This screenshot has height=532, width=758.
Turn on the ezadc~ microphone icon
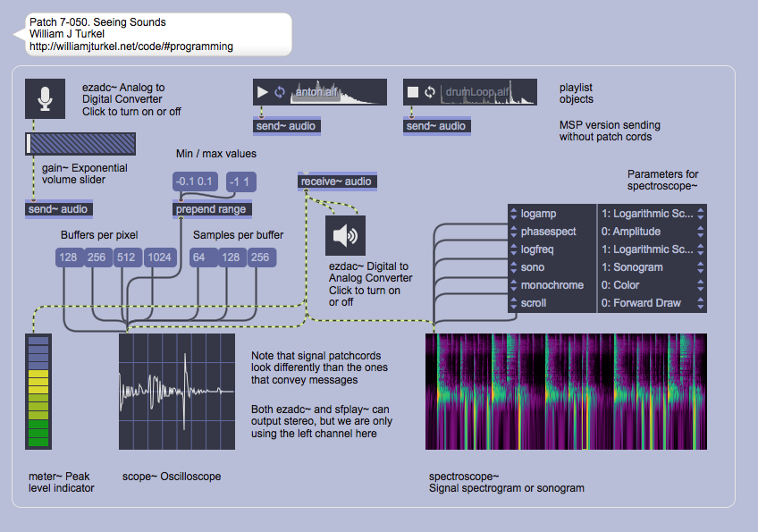(x=46, y=99)
